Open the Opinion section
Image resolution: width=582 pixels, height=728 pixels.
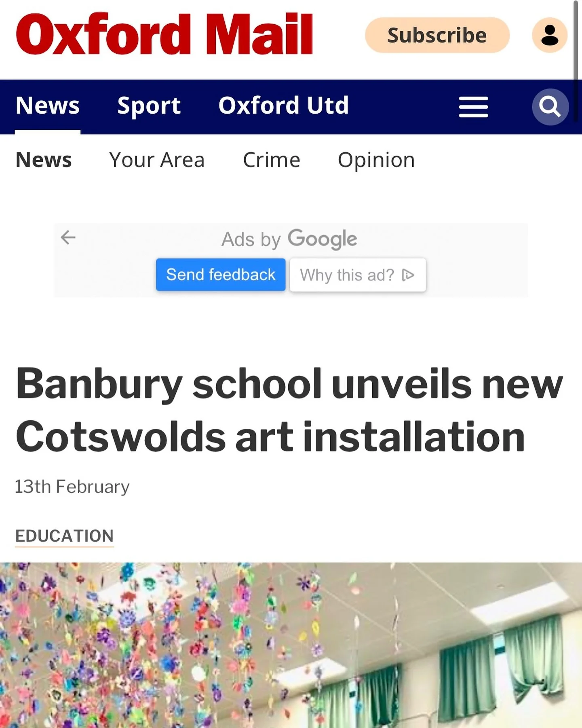pyautogui.click(x=376, y=160)
